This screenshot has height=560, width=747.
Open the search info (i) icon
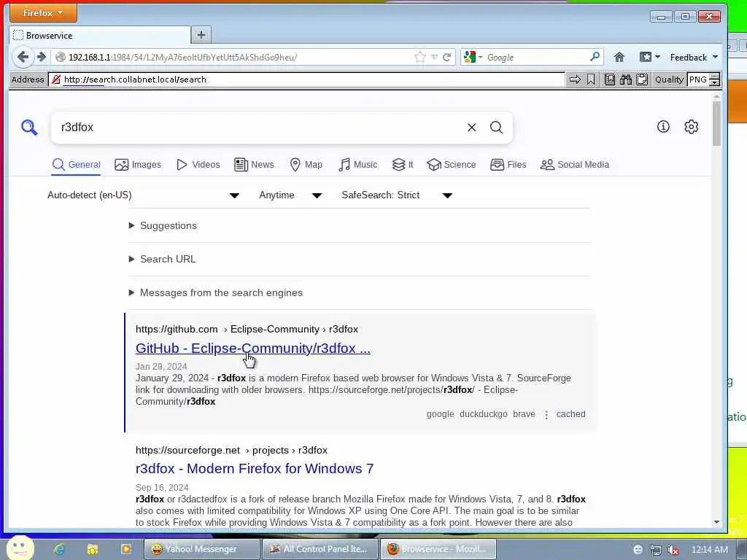(x=663, y=126)
